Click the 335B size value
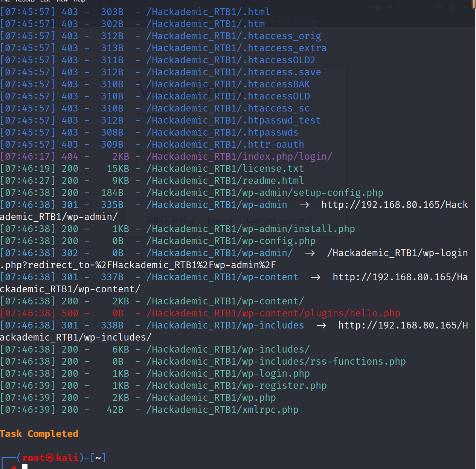The width and height of the screenshot is (476, 469). click(112, 205)
